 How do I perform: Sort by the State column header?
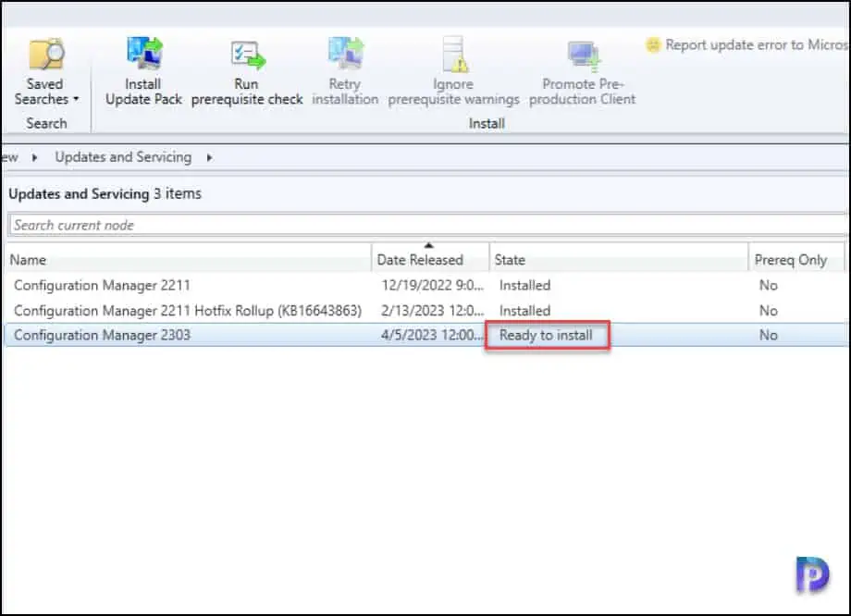(619, 260)
